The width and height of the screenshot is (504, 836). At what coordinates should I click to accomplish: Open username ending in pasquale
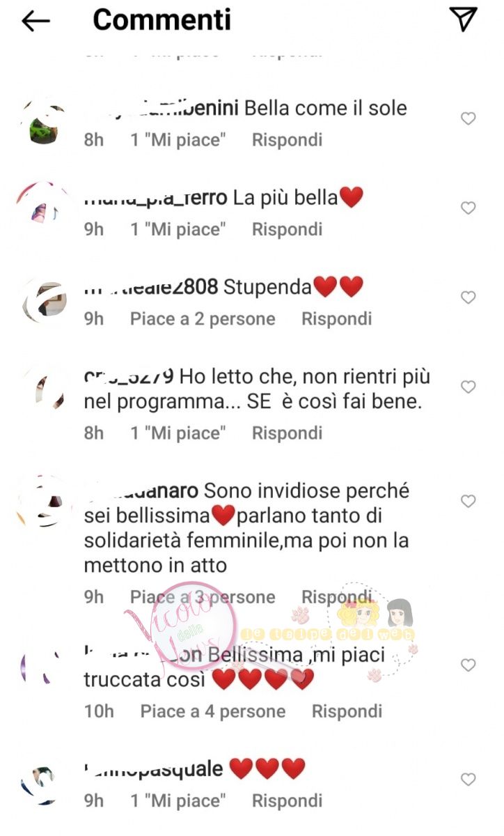point(154,768)
